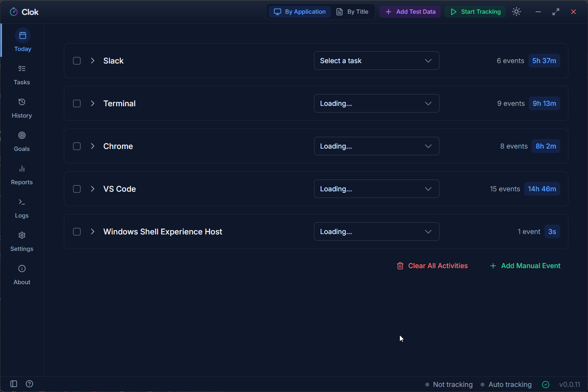The height and width of the screenshot is (392, 588).
Task: Open the Tasks page icon
Action: [x=22, y=69]
